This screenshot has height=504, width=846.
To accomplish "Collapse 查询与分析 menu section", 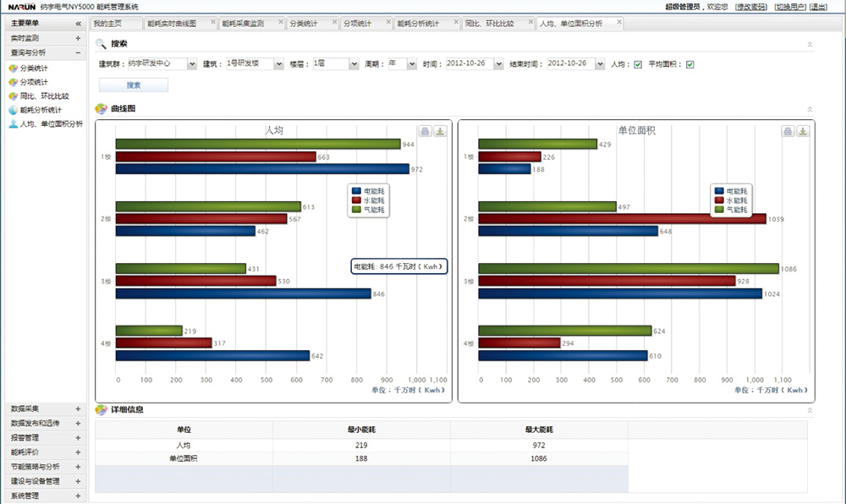I will (x=78, y=52).
